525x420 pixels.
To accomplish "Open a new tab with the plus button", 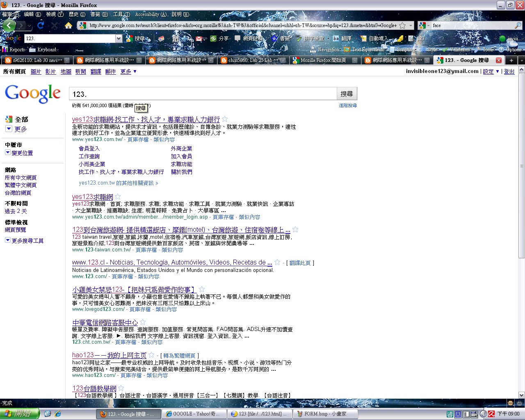I will 511,60.
